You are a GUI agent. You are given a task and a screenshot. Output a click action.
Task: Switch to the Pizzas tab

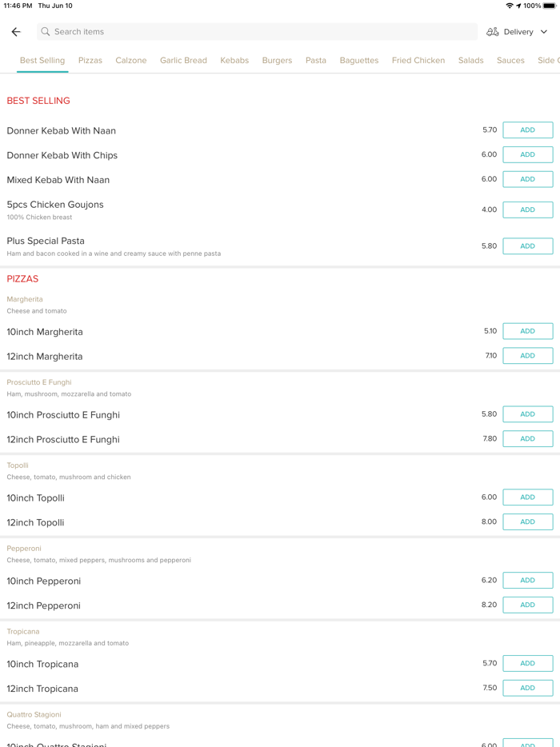(x=90, y=61)
